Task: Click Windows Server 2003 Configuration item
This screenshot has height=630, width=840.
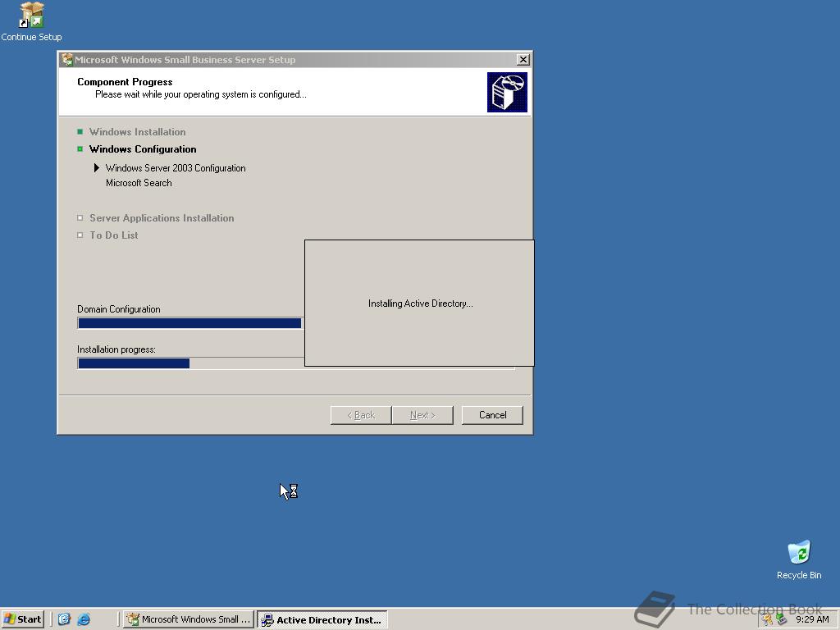Action: [176, 167]
